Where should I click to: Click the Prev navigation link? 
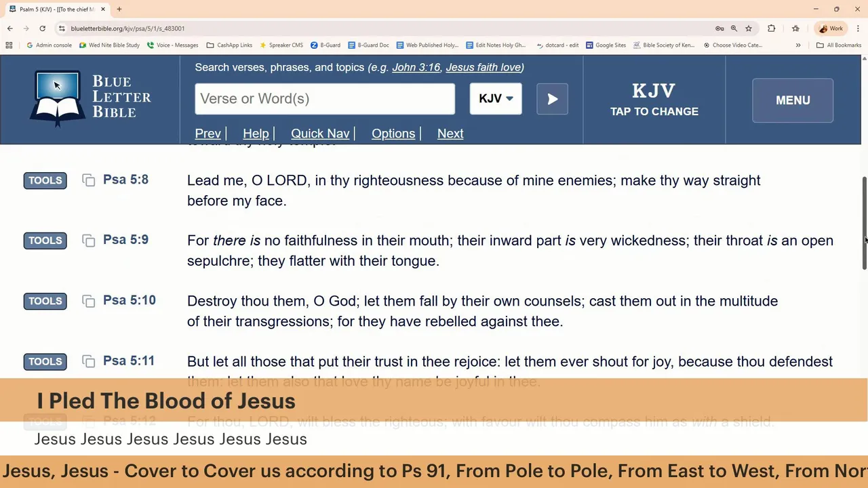pyautogui.click(x=208, y=134)
